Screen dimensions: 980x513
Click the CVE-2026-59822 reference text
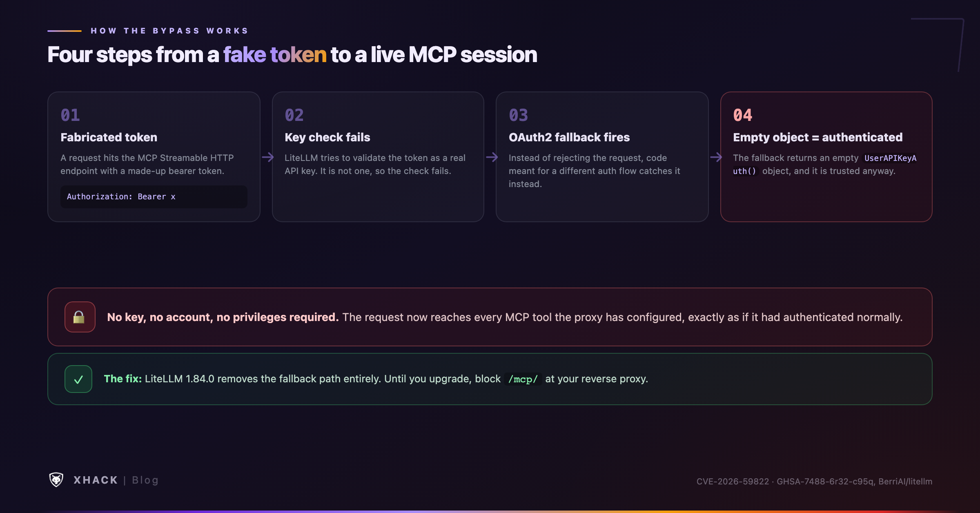[733, 482]
